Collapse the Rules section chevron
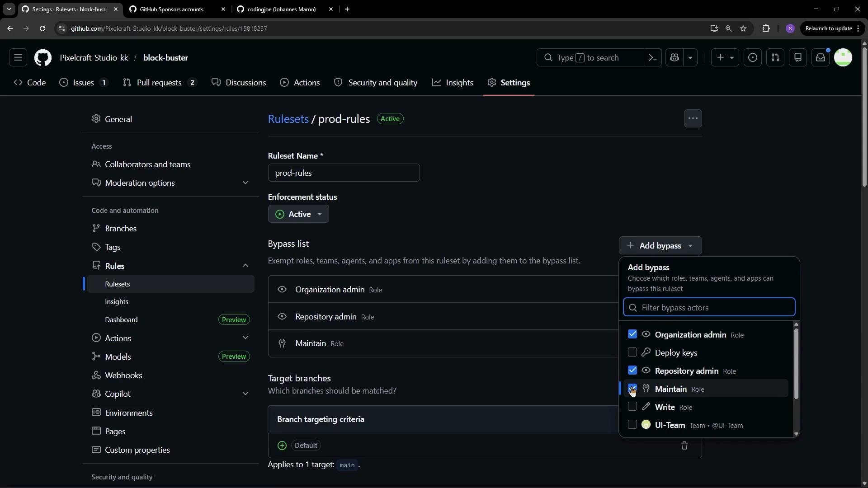This screenshot has height=488, width=868. 245,266
